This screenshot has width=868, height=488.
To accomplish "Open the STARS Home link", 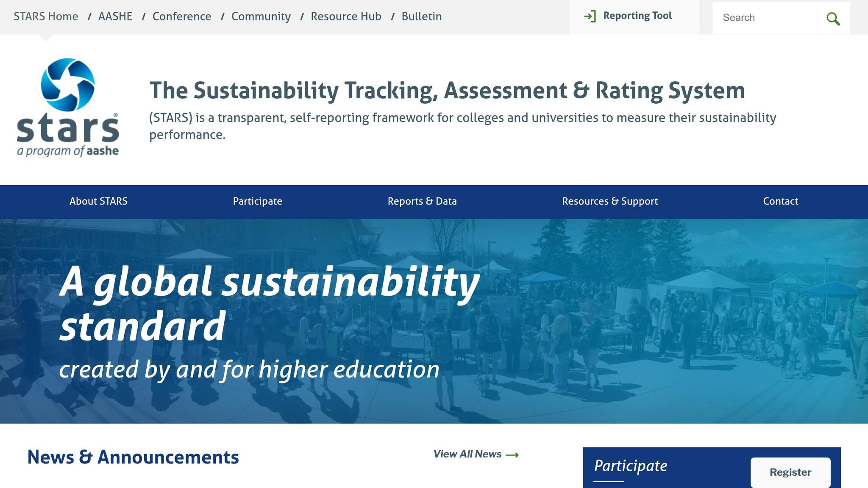I will coord(46,17).
